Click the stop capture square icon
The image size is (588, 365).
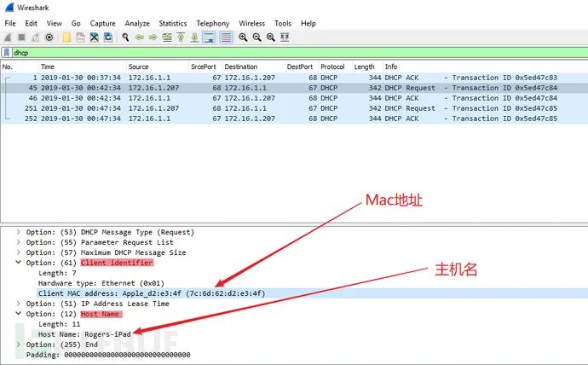[21, 38]
